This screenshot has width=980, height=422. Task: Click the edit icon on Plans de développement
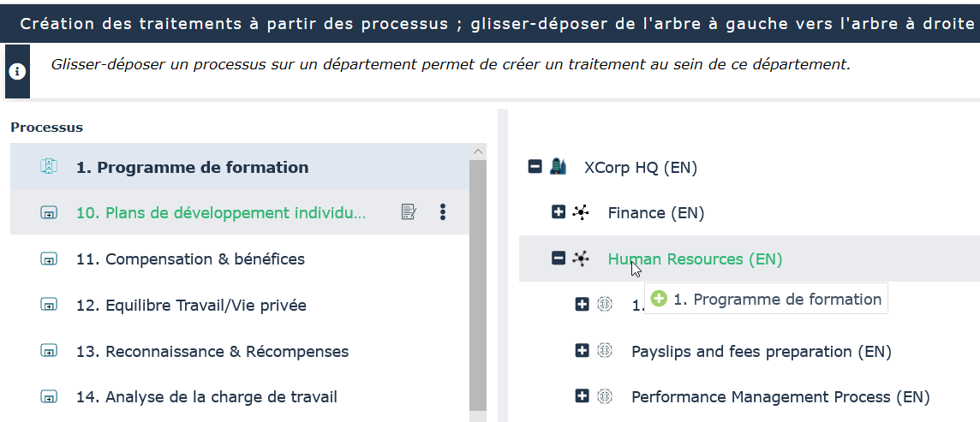coord(409,212)
